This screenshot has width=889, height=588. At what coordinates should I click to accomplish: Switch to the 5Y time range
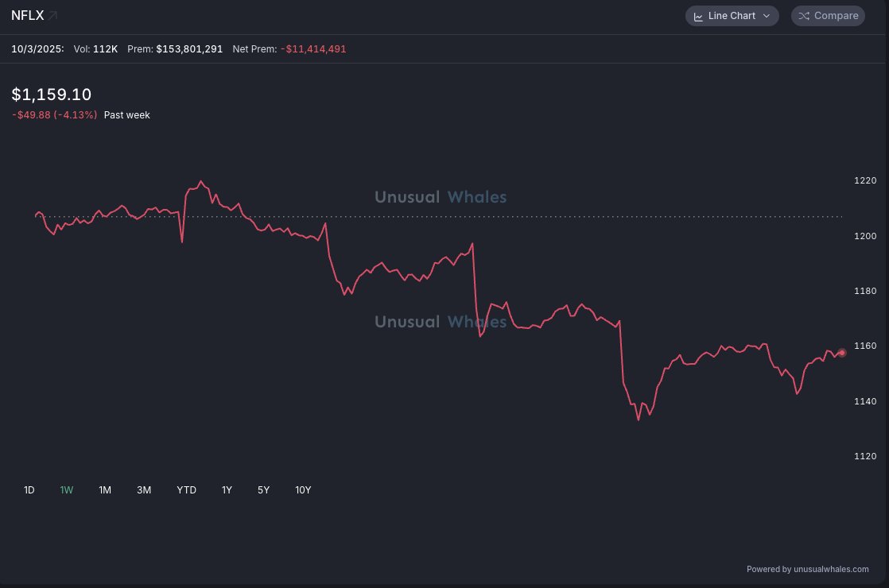(x=264, y=490)
